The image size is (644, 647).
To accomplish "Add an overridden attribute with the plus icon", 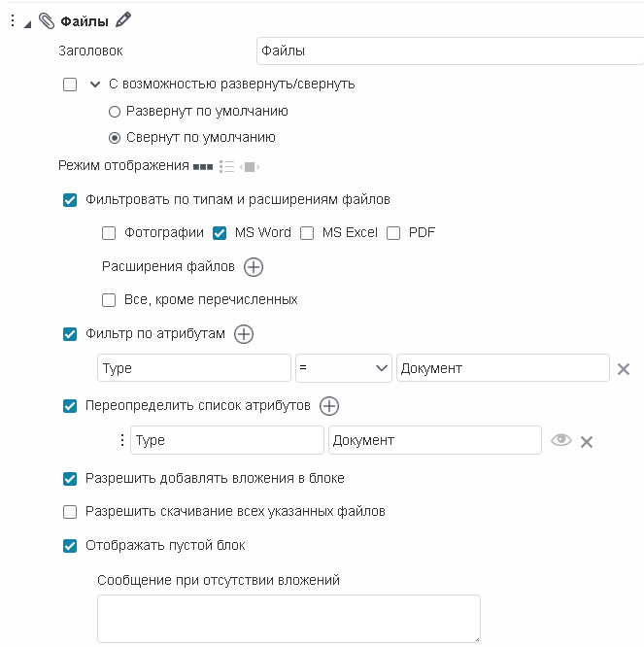I will point(329,406).
